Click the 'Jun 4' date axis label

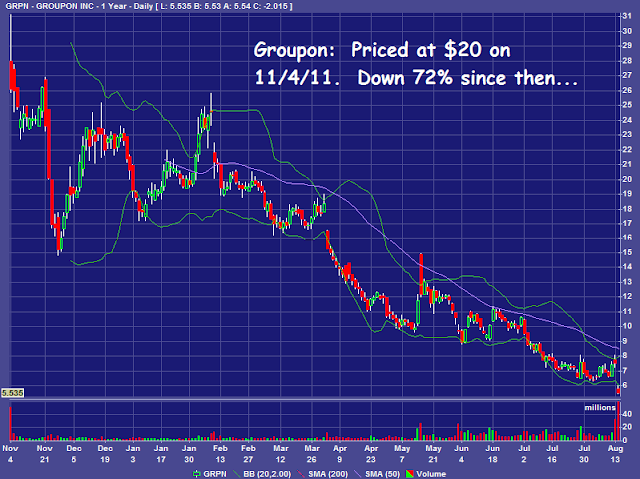pos(461,454)
